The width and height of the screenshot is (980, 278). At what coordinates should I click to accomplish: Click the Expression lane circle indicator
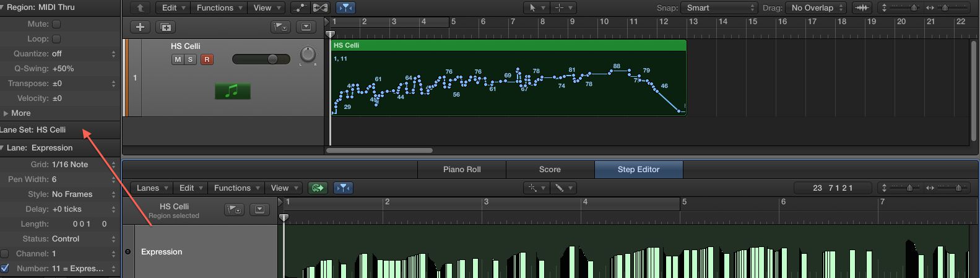click(128, 252)
